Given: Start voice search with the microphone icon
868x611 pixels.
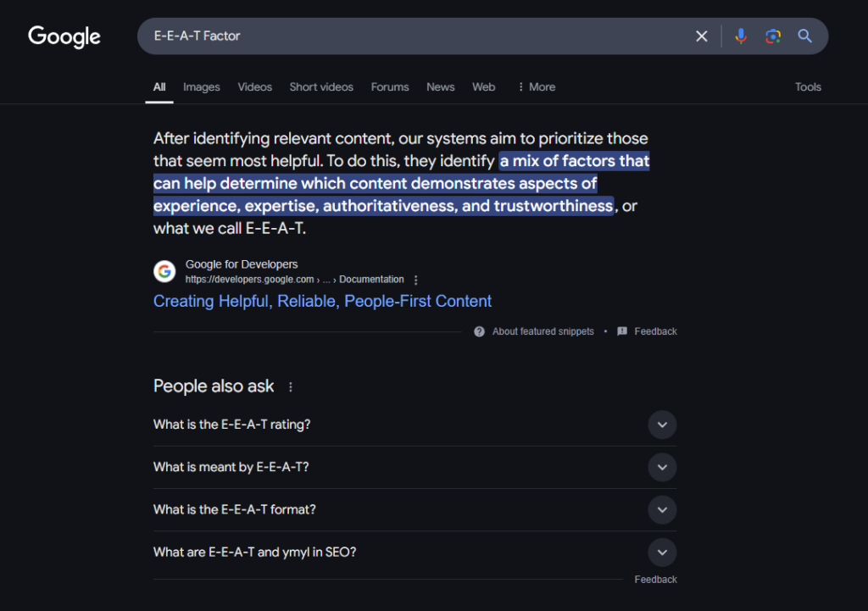Looking at the screenshot, I should tap(741, 36).
